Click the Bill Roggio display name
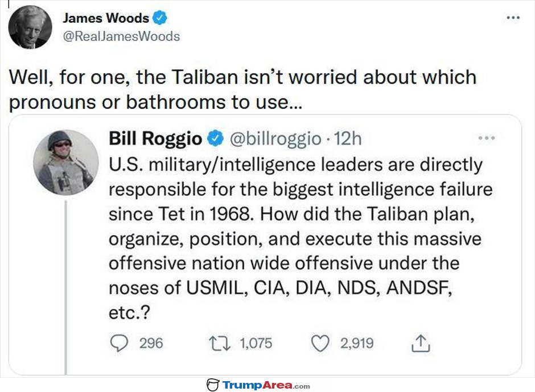Viewport: 535px width, 392px height. (155, 138)
